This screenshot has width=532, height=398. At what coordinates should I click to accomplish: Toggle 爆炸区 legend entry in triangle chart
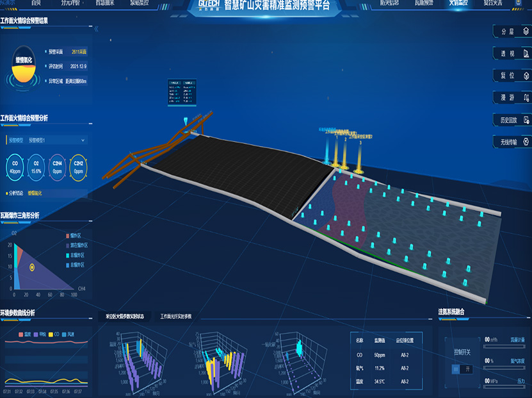point(74,236)
